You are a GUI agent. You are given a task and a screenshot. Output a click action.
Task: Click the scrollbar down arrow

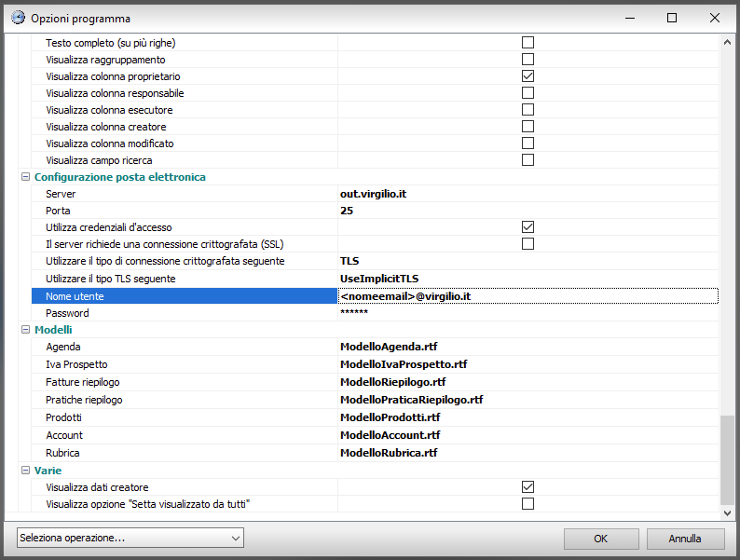(728, 512)
